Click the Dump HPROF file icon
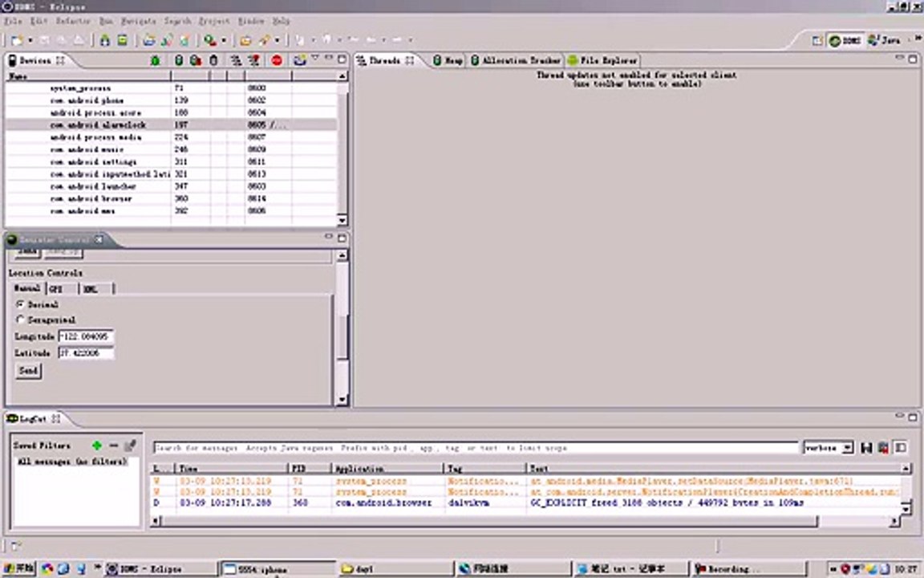The height and width of the screenshot is (578, 924). point(196,60)
